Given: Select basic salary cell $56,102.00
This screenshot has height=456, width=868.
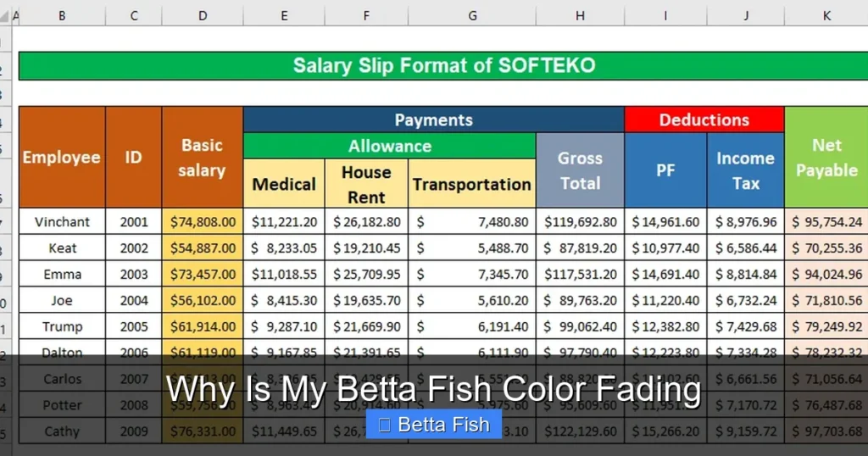Looking at the screenshot, I should coord(203,300).
